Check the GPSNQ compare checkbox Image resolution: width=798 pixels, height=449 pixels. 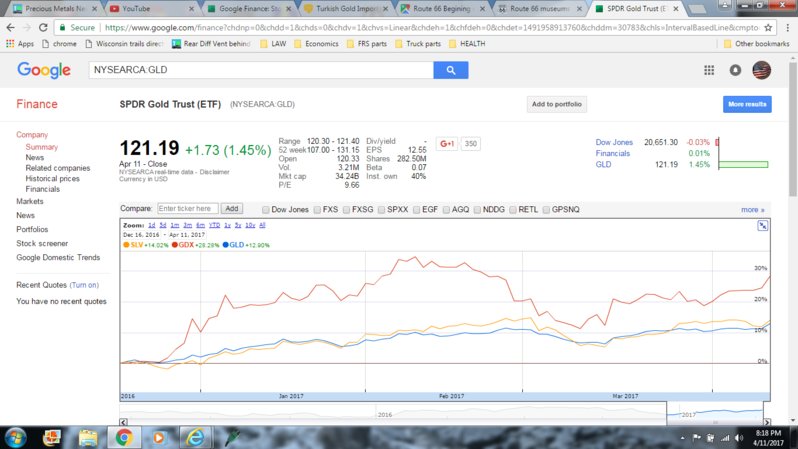pos(546,210)
